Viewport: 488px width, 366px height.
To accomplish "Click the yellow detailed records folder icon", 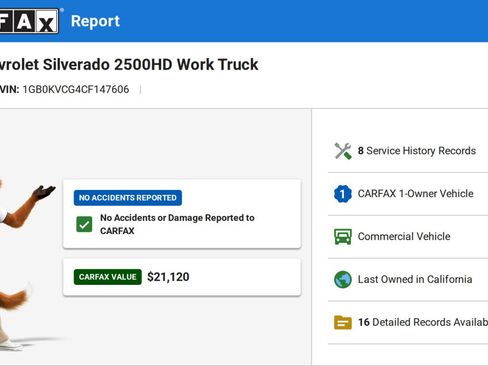I will tap(343, 322).
